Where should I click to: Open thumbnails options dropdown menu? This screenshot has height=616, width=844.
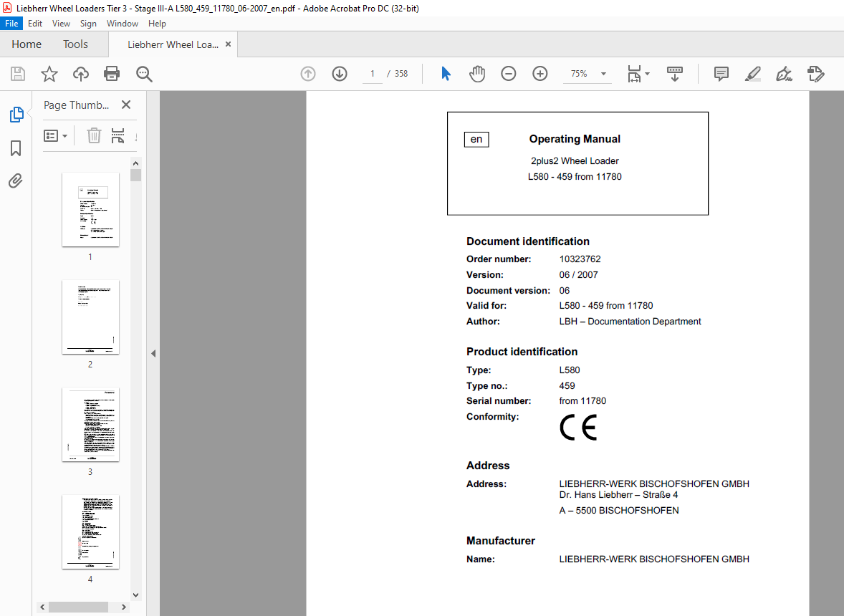click(55, 135)
